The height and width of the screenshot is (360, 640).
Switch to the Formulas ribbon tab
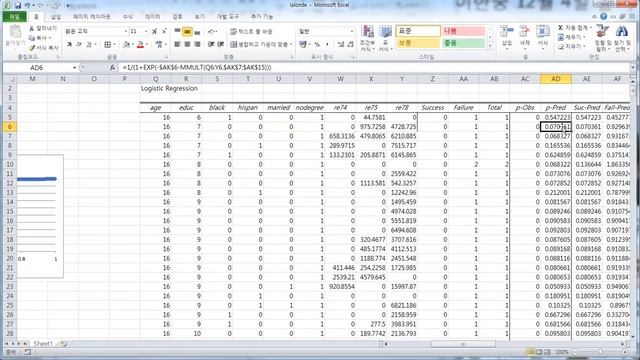point(128,17)
